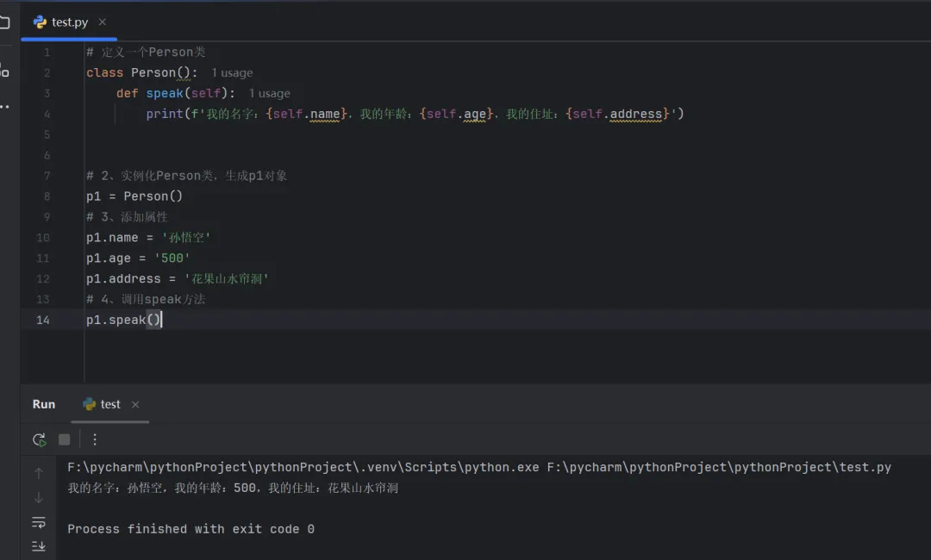The width and height of the screenshot is (931, 560).
Task: Open the Project folder tool window
Action: pyautogui.click(x=4, y=22)
